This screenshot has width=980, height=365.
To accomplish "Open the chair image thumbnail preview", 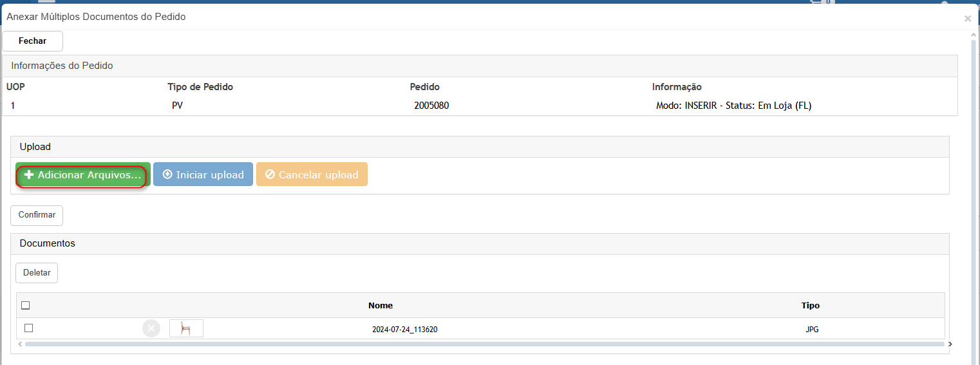I will point(186,328).
